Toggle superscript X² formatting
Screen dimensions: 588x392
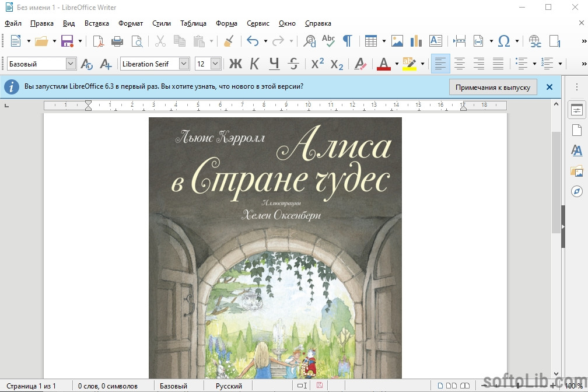point(317,64)
